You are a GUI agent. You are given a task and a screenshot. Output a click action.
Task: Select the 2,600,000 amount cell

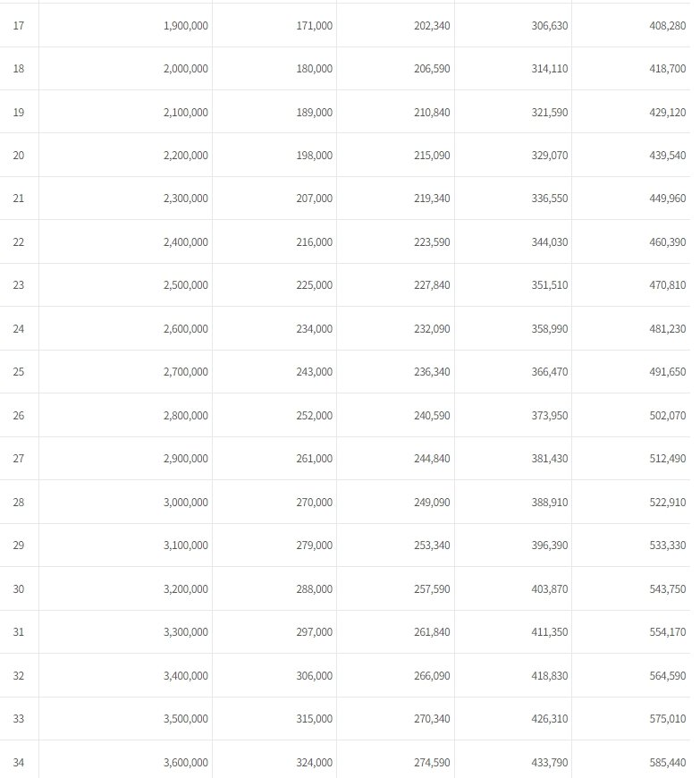[186, 329]
